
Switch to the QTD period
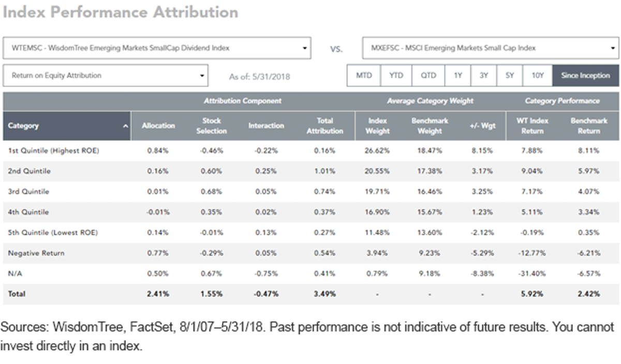coord(428,75)
